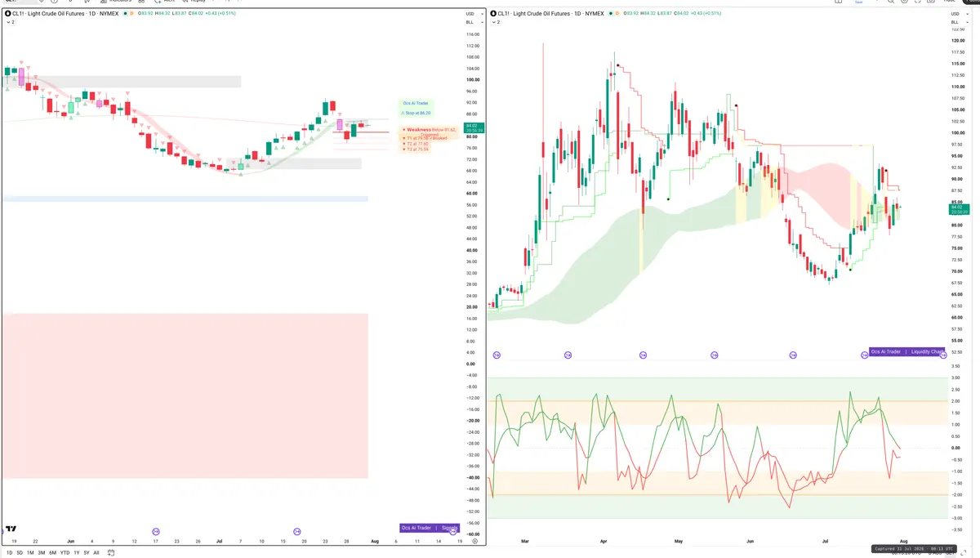
Task: Open event marker before May, right chart
Action: [x=643, y=355]
